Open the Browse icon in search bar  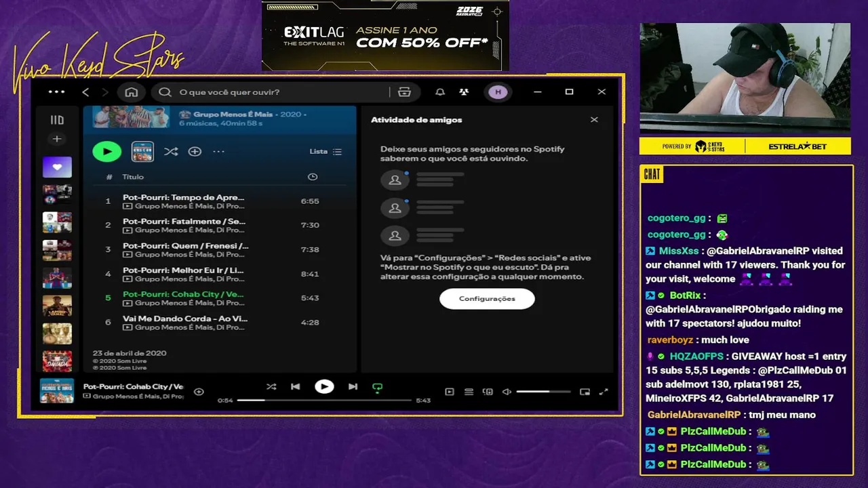point(405,92)
